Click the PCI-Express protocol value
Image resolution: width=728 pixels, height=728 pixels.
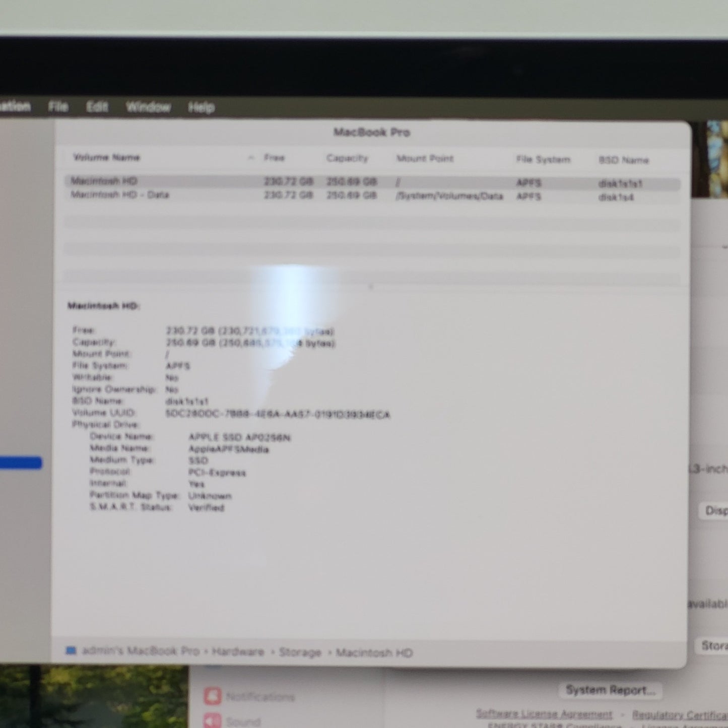click(217, 473)
